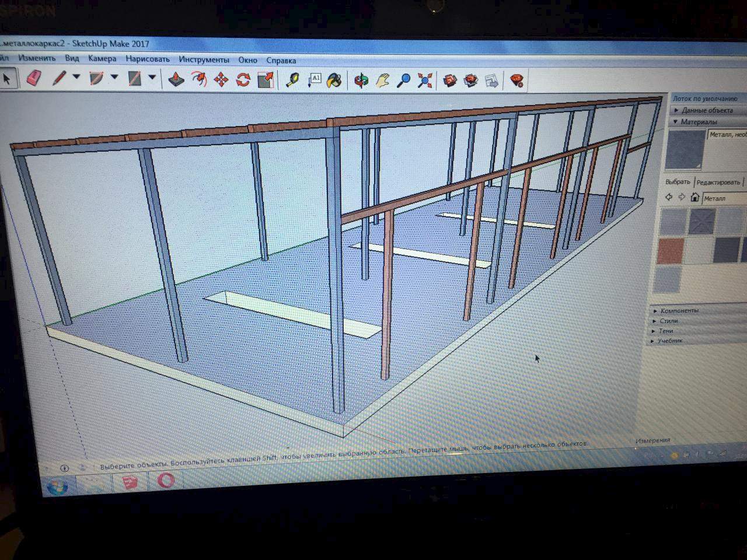Choose the Move tool with red arrows
Image resolution: width=747 pixels, height=560 pixels.
click(x=221, y=79)
